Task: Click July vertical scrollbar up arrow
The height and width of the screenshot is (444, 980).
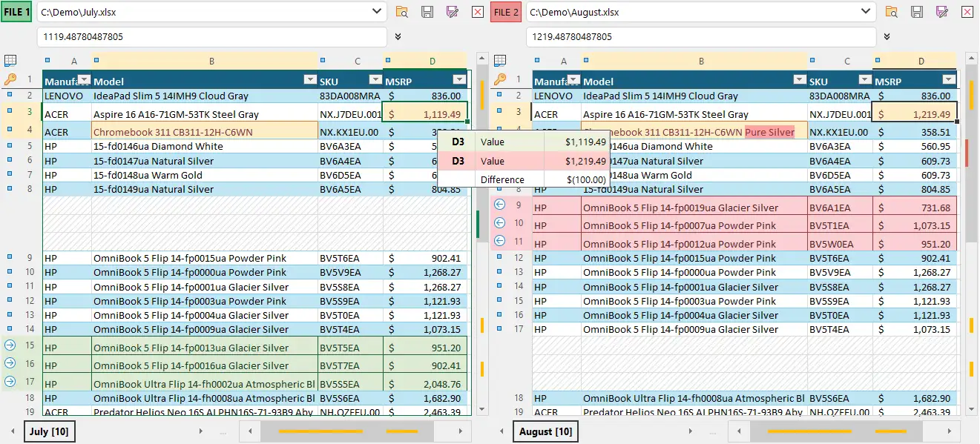Action: 481,58
